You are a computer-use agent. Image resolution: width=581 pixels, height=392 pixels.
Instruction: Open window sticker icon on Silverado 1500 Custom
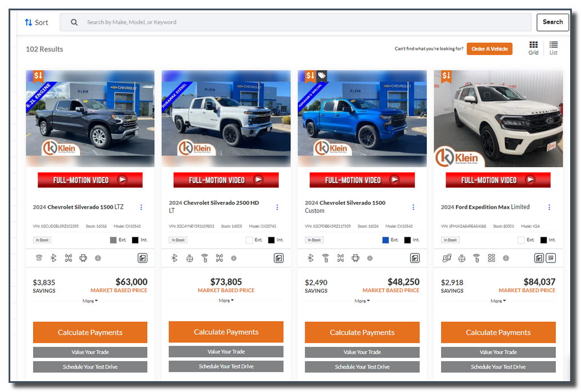(x=415, y=258)
